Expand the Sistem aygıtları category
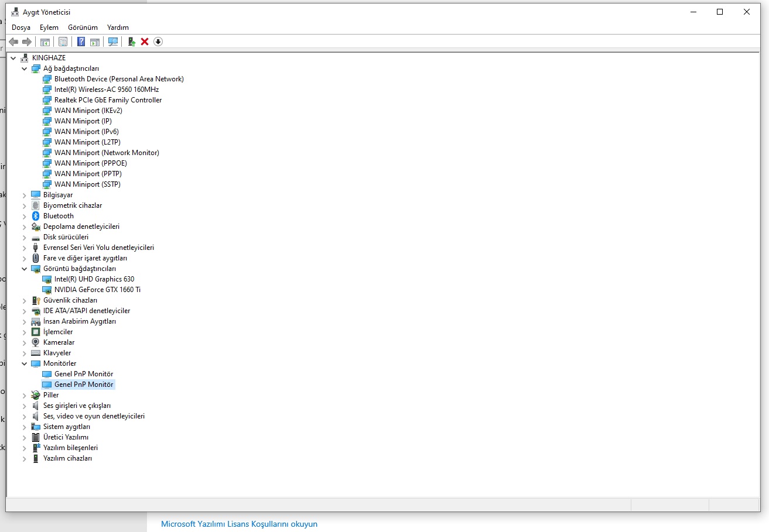 click(24, 427)
